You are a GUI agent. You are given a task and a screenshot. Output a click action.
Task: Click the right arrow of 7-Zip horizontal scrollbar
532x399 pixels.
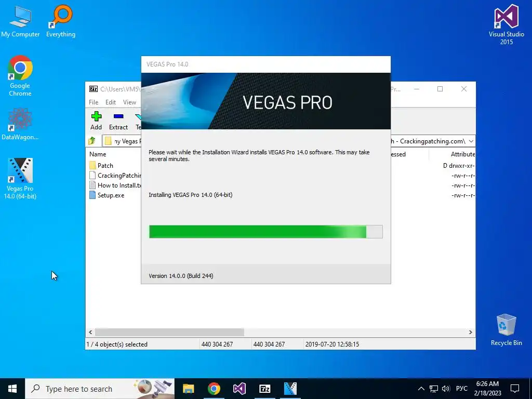coord(471,332)
